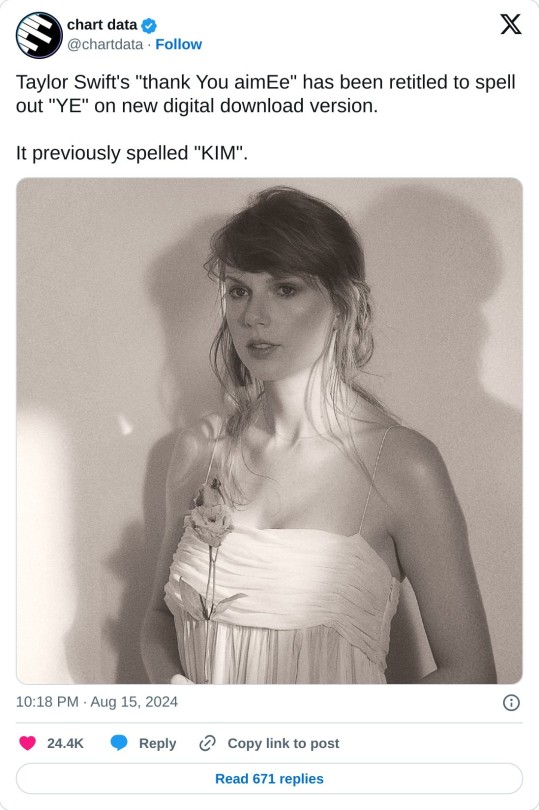Click the tweet text about thank You aimEe

pos(266,94)
